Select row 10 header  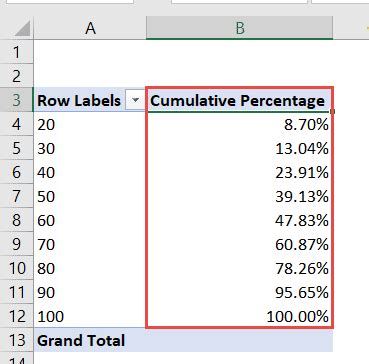click(17, 268)
